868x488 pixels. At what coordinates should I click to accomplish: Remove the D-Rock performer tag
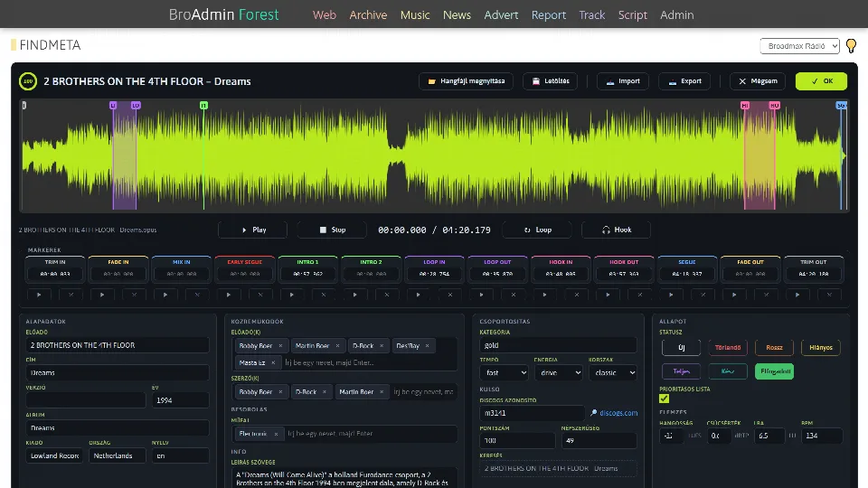click(x=382, y=346)
